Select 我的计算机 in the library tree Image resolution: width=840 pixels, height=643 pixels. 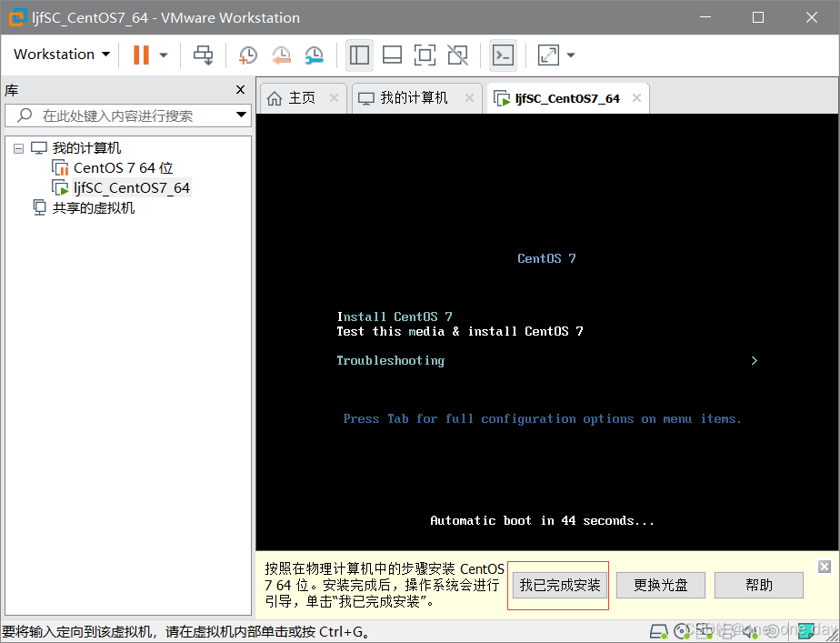coord(86,148)
